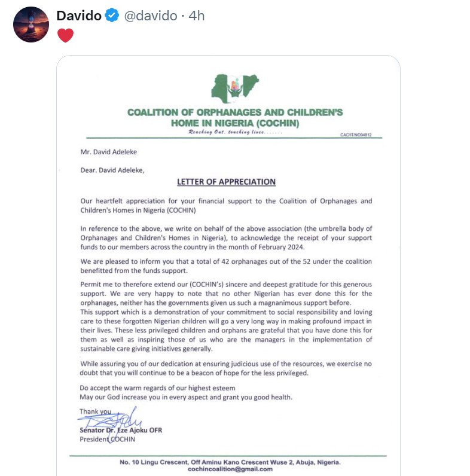470x476 pixels.
Task: Click the 4h tweet timestamp
Action: [x=197, y=16]
